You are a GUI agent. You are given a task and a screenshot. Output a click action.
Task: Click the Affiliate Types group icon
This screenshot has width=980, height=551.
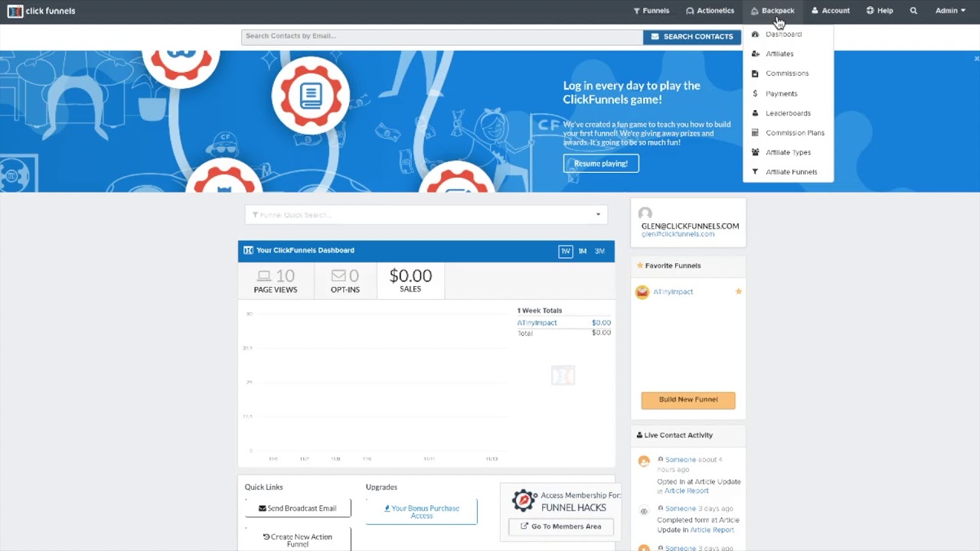[755, 152]
